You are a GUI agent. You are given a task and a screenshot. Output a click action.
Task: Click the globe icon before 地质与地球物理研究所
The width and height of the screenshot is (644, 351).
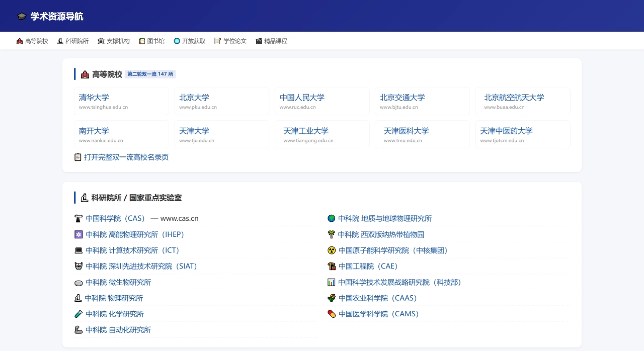click(x=331, y=218)
